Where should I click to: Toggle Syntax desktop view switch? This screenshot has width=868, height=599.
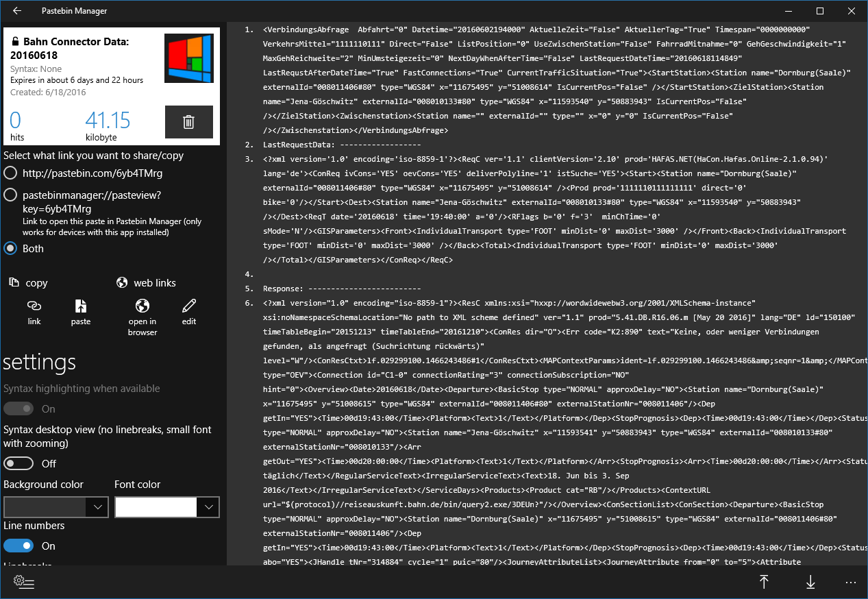18,464
